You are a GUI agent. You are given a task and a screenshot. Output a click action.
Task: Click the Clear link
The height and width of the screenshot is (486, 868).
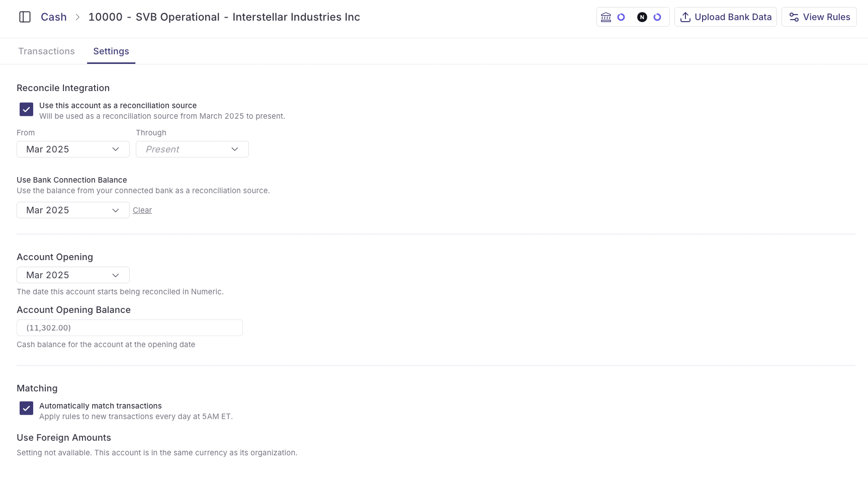click(142, 210)
